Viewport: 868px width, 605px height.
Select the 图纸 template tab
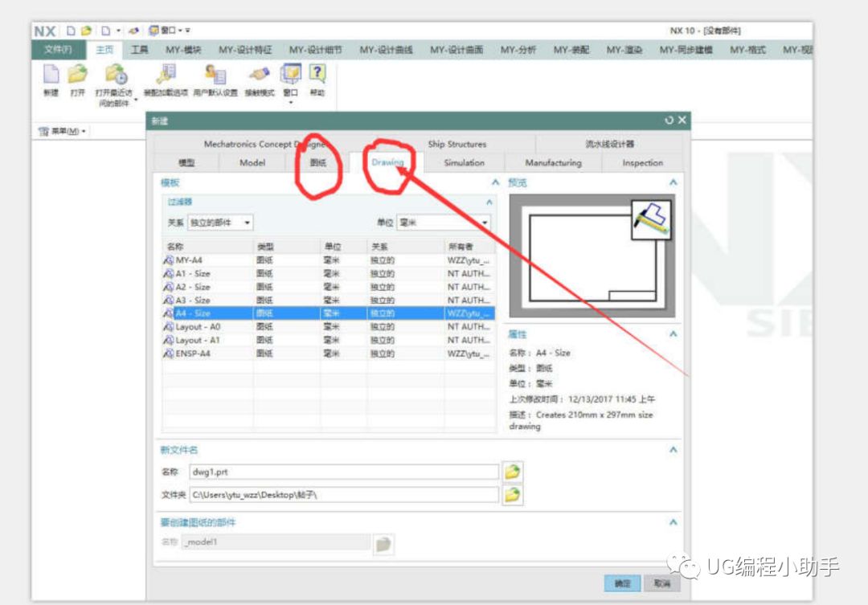click(x=317, y=163)
